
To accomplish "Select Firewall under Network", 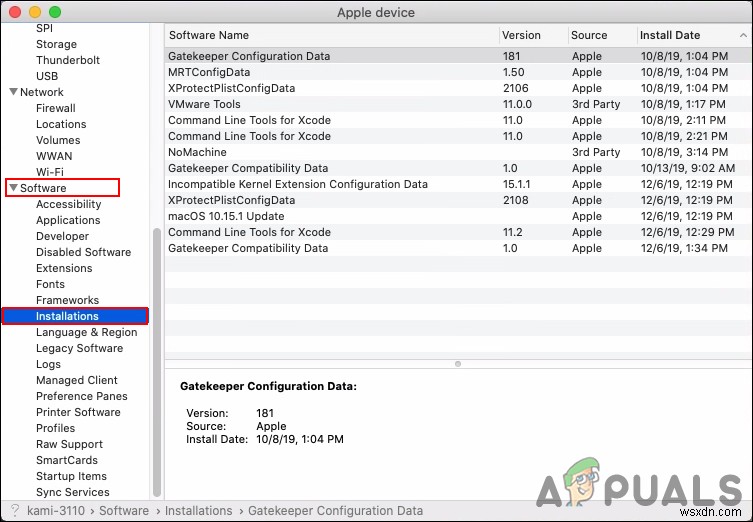I will point(56,108).
